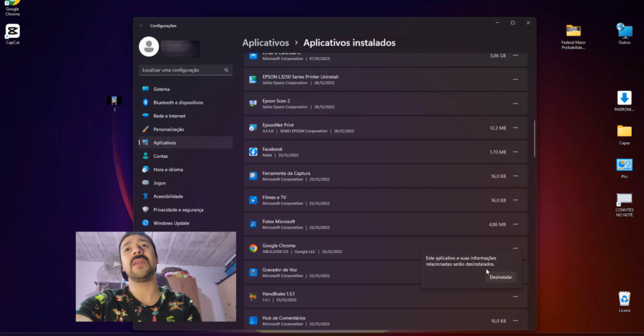Click the Facebook app icon in list
644x336 pixels.
tap(253, 152)
